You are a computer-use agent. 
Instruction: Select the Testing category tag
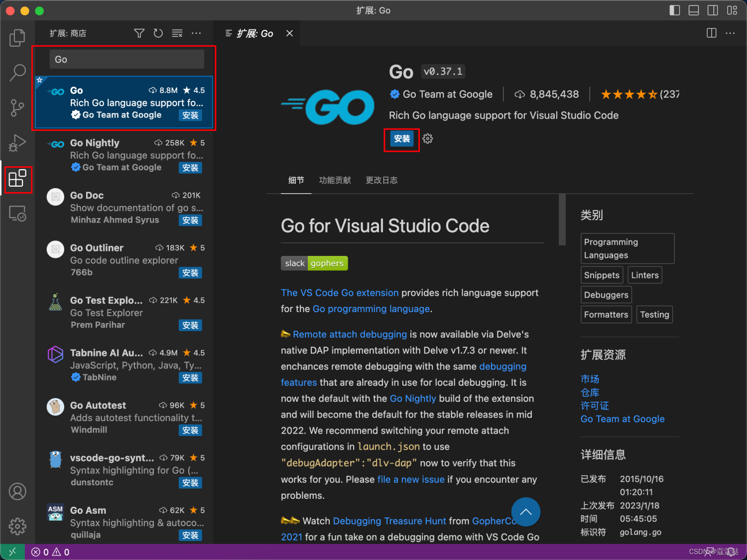(654, 315)
